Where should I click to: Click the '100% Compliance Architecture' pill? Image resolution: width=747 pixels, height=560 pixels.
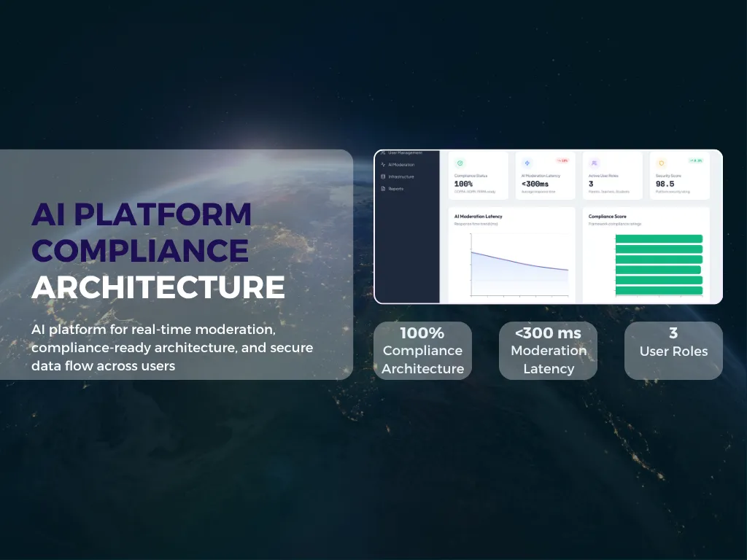422,351
